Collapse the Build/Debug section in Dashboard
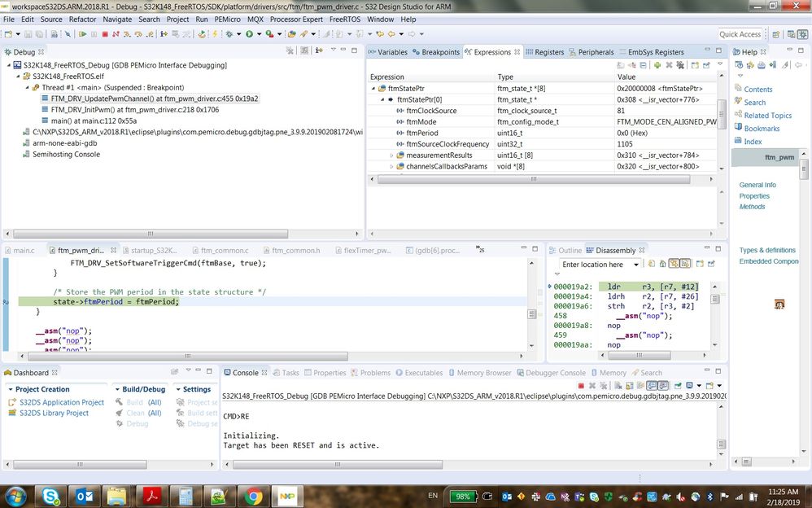 (x=117, y=389)
